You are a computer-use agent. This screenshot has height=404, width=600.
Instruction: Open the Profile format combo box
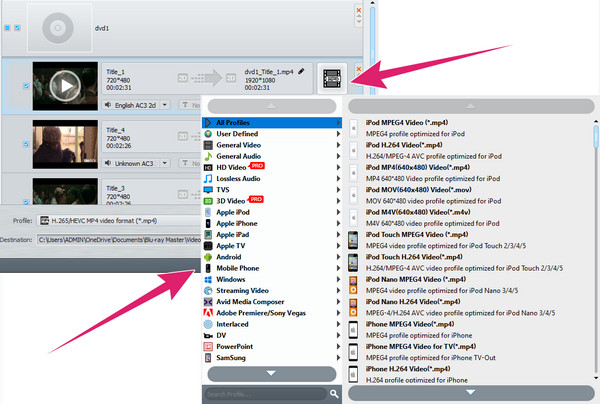[x=119, y=221]
